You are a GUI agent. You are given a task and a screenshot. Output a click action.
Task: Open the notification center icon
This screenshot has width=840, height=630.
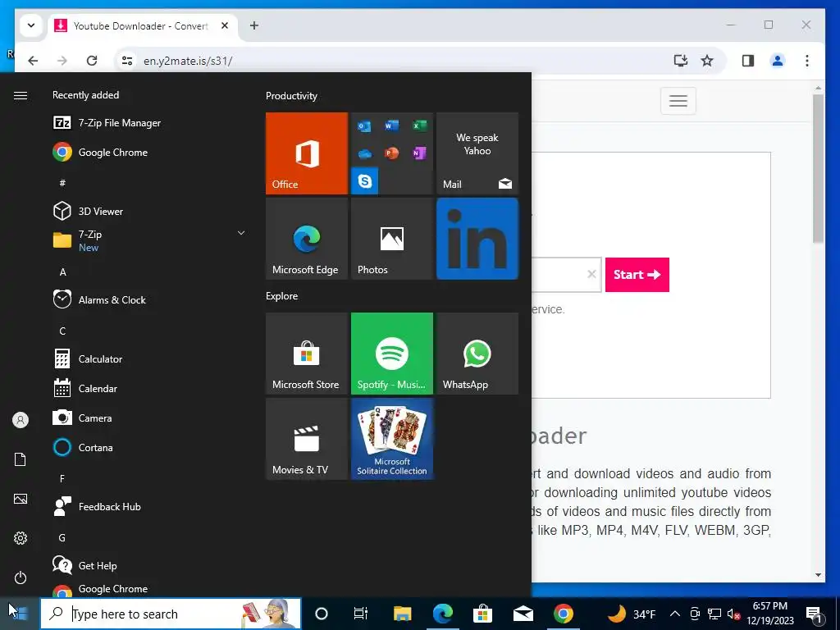coord(814,614)
